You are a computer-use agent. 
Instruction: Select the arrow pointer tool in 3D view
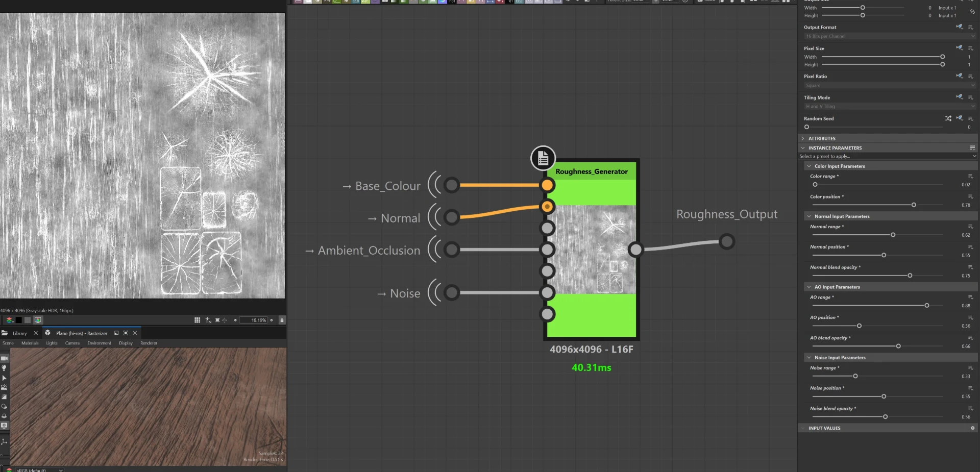point(4,378)
